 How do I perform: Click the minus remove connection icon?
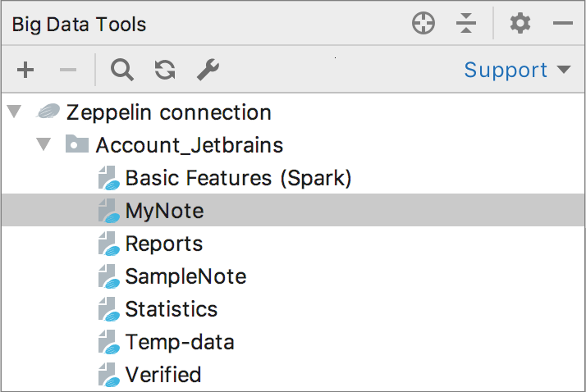(68, 71)
